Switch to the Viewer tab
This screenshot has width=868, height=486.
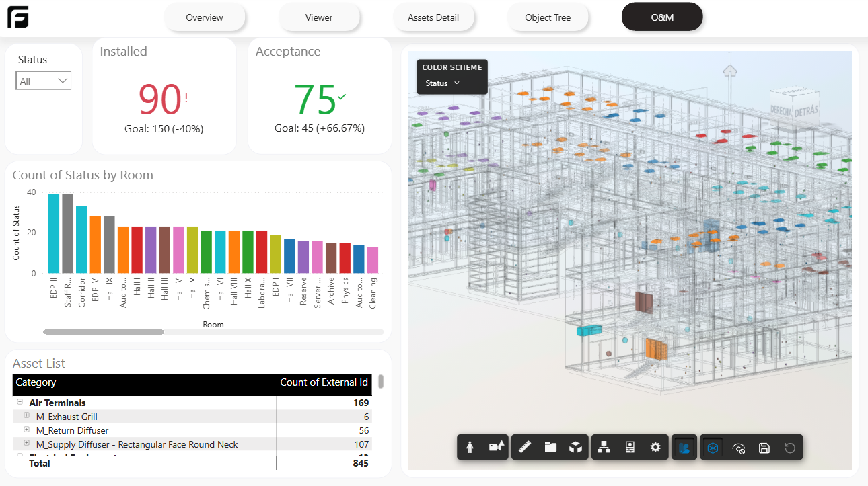tap(319, 17)
